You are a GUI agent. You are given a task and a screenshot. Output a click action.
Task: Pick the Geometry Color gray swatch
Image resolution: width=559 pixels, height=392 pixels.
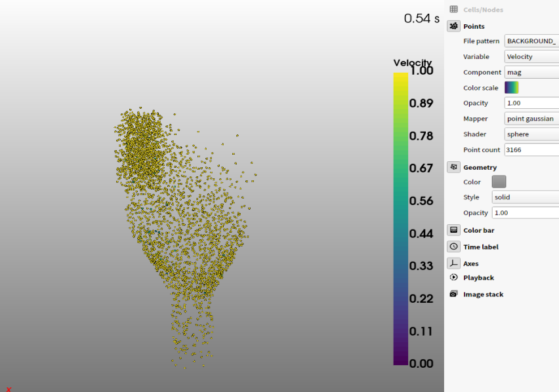499,182
